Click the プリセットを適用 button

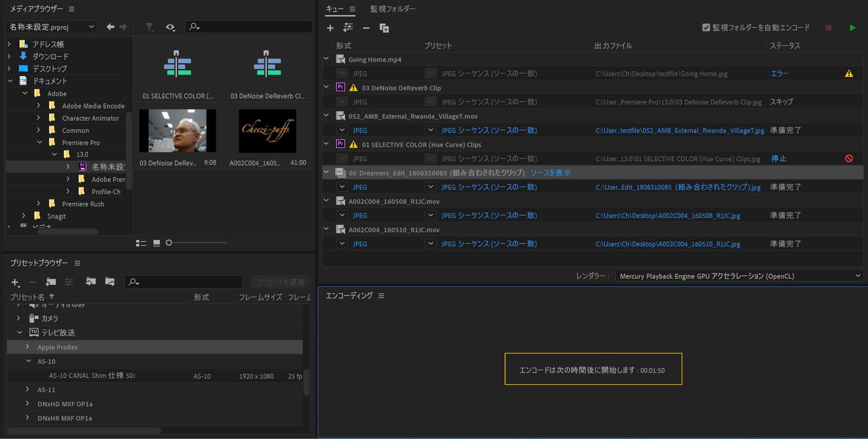point(280,282)
